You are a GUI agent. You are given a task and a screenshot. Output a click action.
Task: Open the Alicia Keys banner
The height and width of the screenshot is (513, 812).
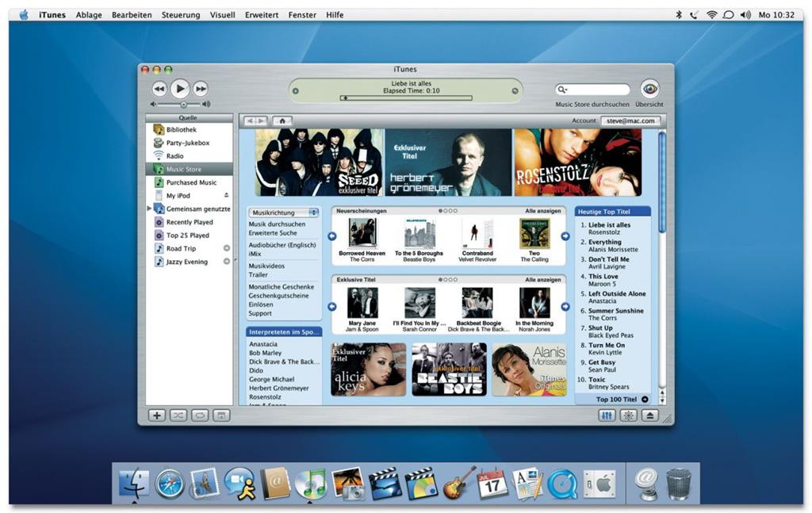tap(368, 369)
